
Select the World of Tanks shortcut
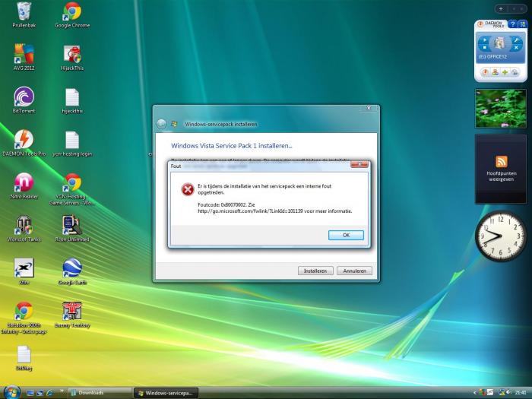(24, 229)
